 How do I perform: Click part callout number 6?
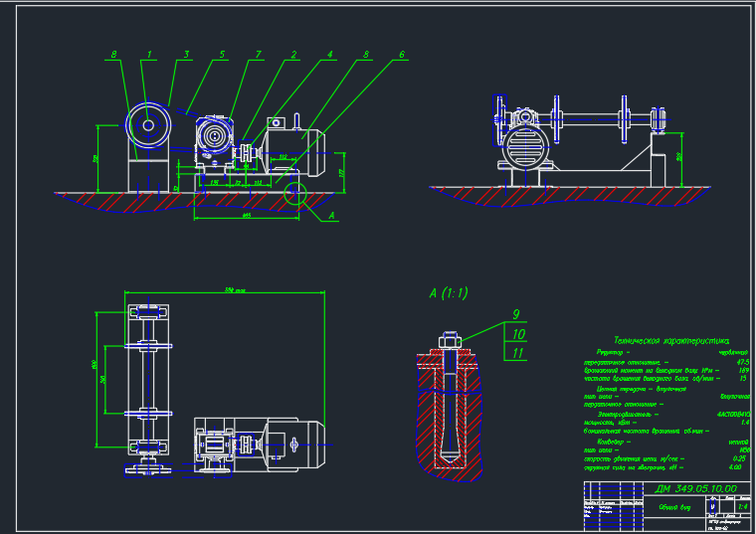pos(402,54)
